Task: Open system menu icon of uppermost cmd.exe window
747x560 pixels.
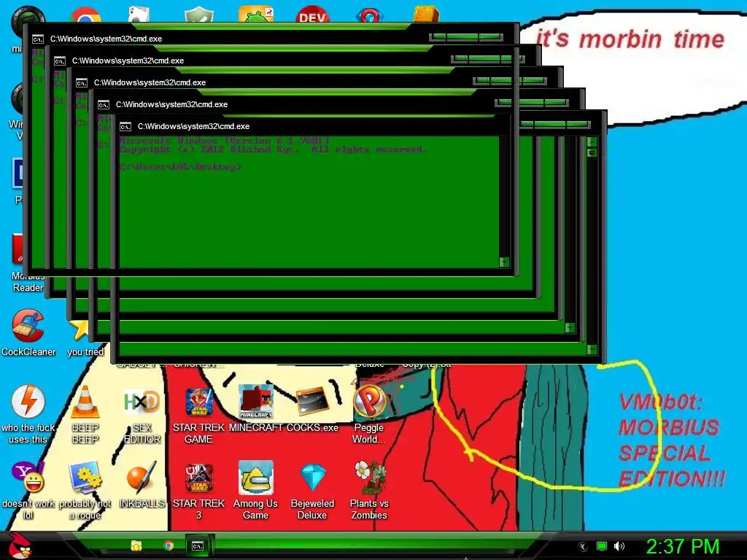Action: [38, 39]
